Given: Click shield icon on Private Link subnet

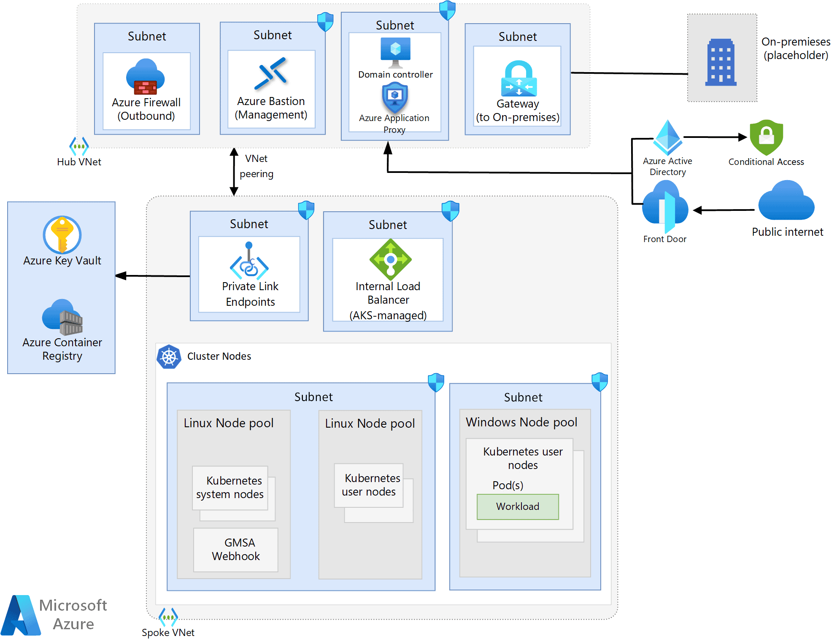Looking at the screenshot, I should (x=306, y=210).
